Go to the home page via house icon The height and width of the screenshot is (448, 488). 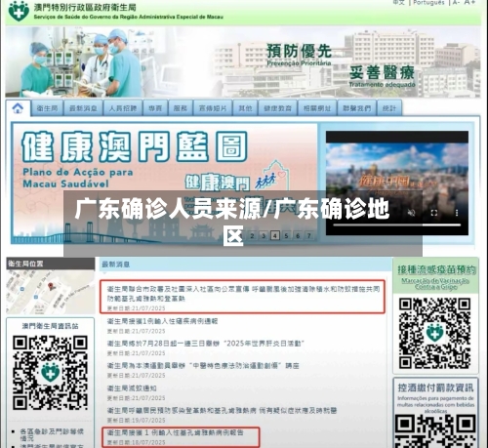pos(18,108)
